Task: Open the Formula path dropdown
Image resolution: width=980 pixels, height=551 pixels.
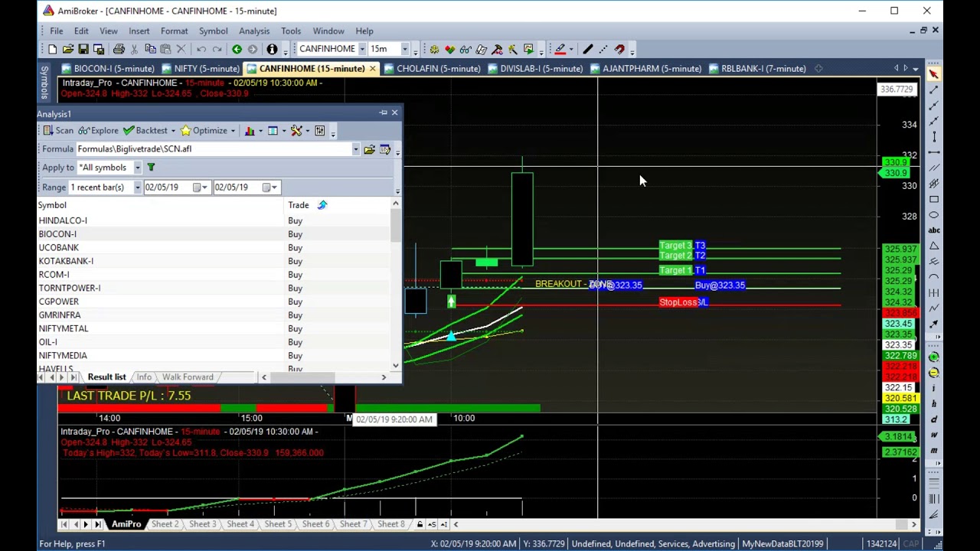Action: (356, 149)
